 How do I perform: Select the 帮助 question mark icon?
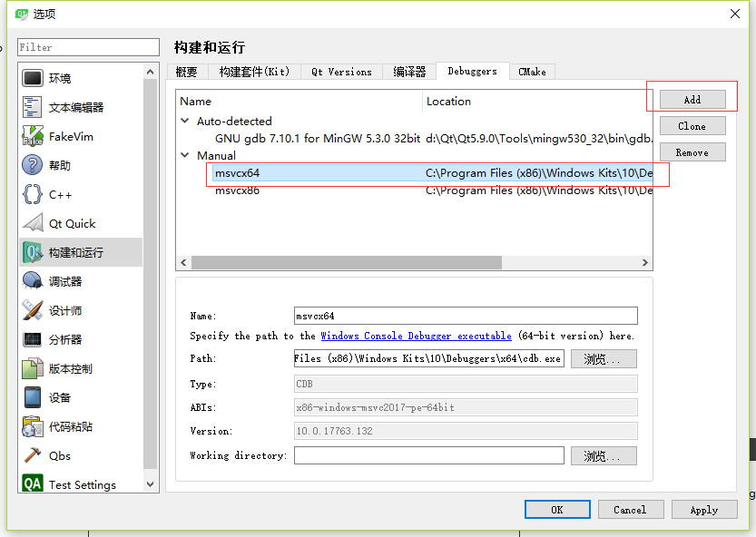coord(33,165)
